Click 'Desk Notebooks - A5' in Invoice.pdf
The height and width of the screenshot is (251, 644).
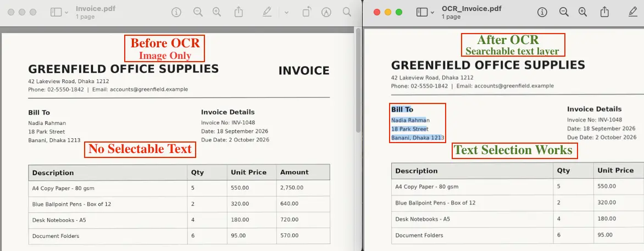[x=59, y=220]
